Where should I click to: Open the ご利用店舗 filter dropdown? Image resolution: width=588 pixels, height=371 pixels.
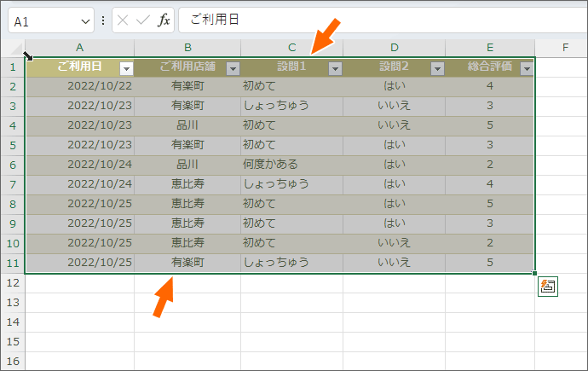233,68
